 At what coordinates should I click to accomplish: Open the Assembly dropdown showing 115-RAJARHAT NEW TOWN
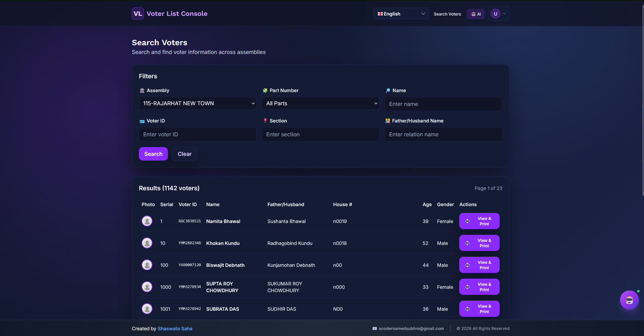(x=198, y=103)
